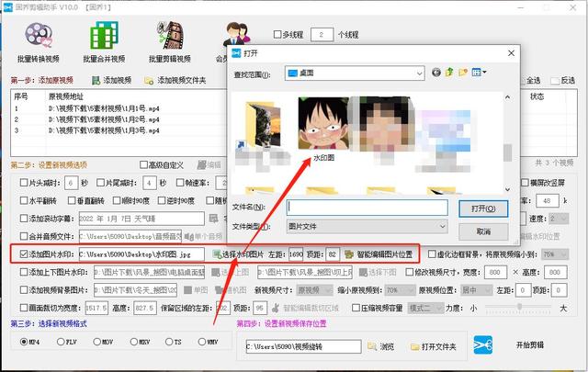Image resolution: width=588 pixels, height=372 pixels.
Task: Click the 打开(O) button in dialog
Action: pos(483,209)
